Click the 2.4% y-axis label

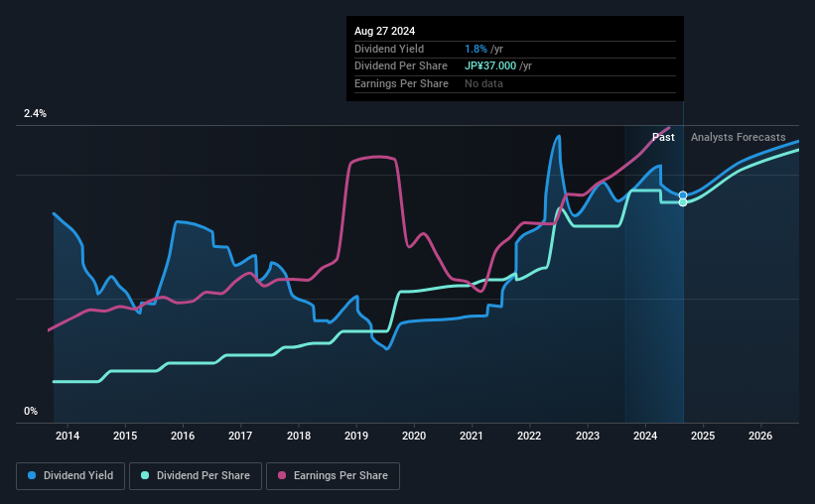click(x=35, y=114)
